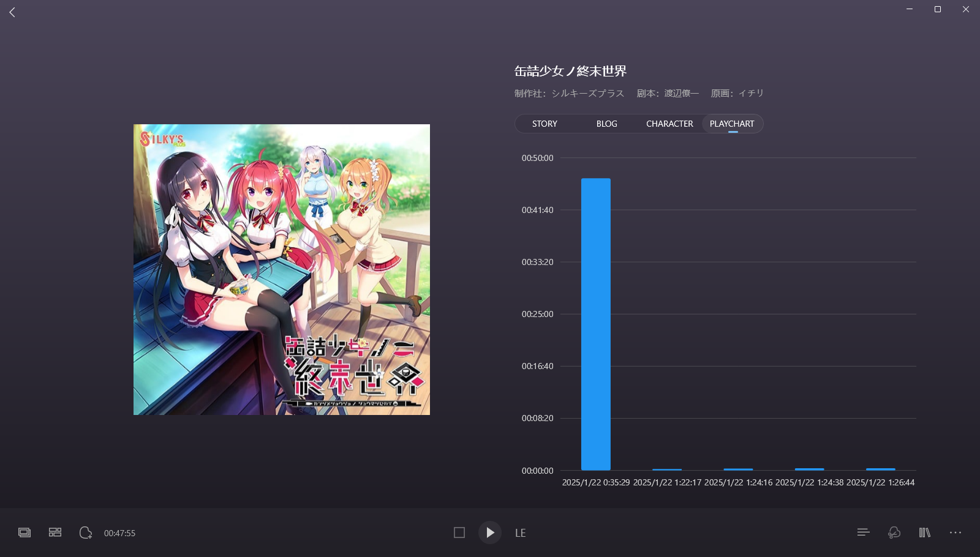
Task: Click the 00:00:00 y-axis label
Action: 537,471
